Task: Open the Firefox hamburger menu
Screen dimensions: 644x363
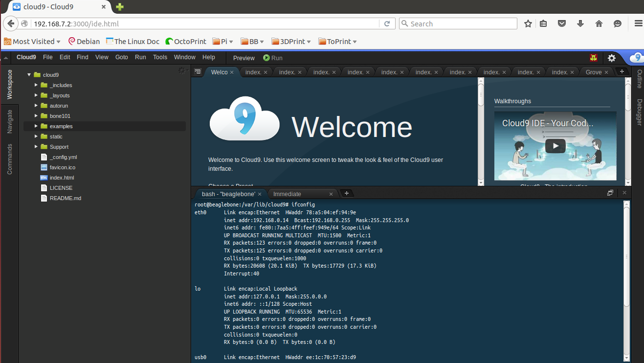Action: click(x=638, y=23)
